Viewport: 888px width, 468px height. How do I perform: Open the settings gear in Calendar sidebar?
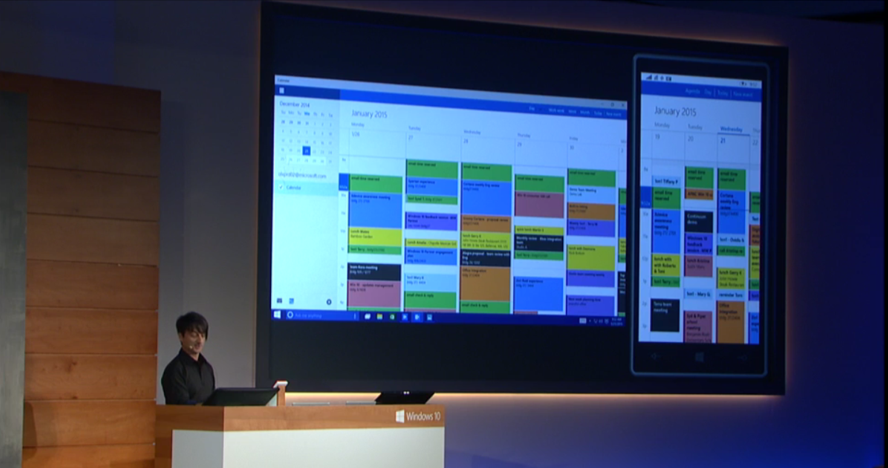328,302
